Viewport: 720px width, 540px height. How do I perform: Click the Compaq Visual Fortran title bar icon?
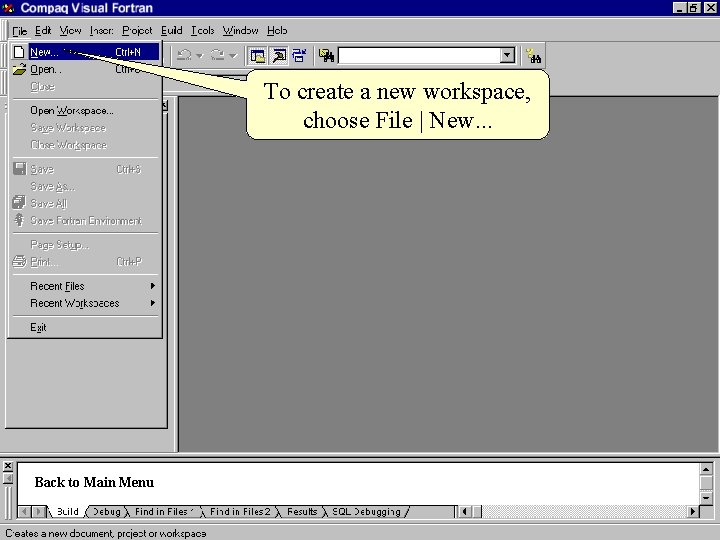coord(8,8)
